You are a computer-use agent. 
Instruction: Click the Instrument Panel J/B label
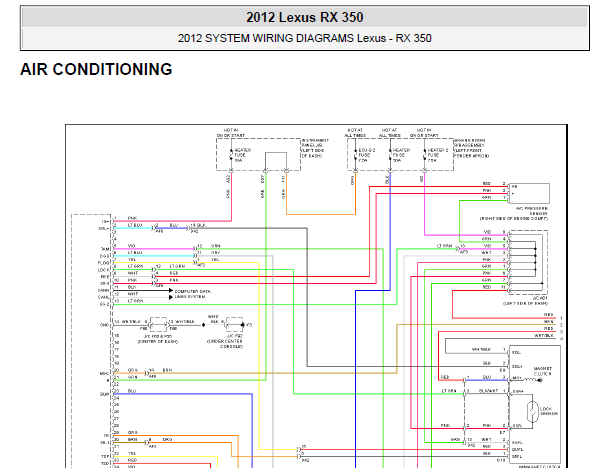click(x=315, y=148)
